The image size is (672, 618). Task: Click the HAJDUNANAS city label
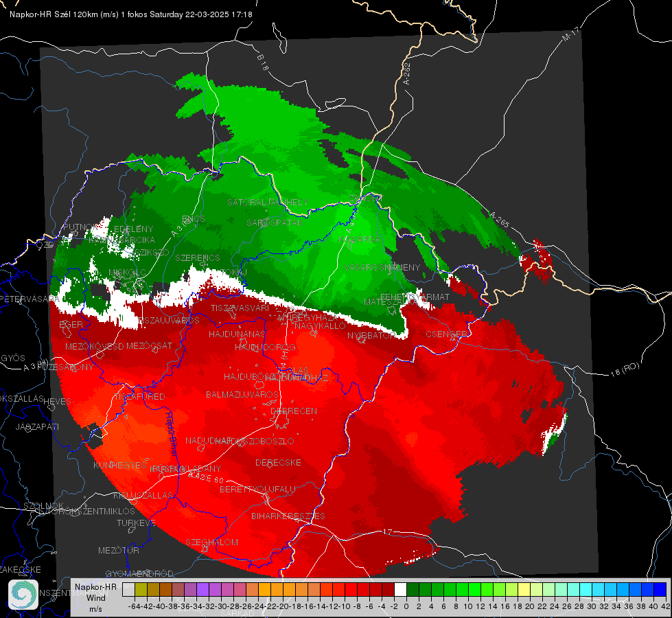click(237, 334)
